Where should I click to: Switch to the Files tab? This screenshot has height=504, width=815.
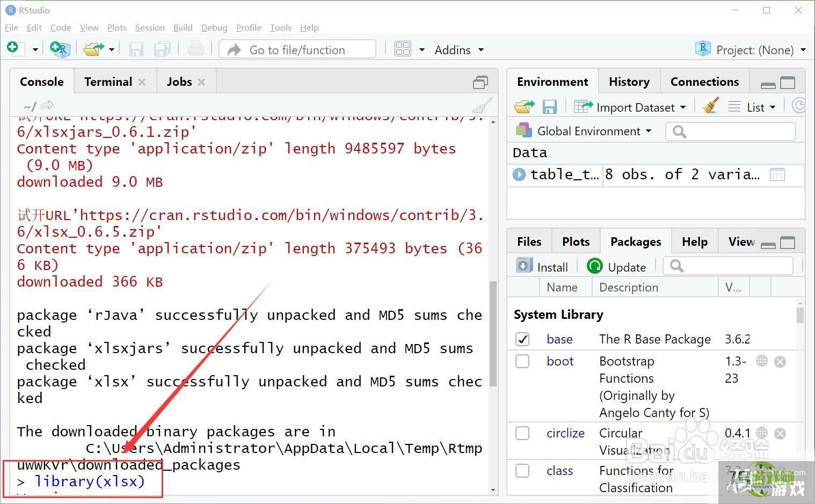[x=529, y=242]
